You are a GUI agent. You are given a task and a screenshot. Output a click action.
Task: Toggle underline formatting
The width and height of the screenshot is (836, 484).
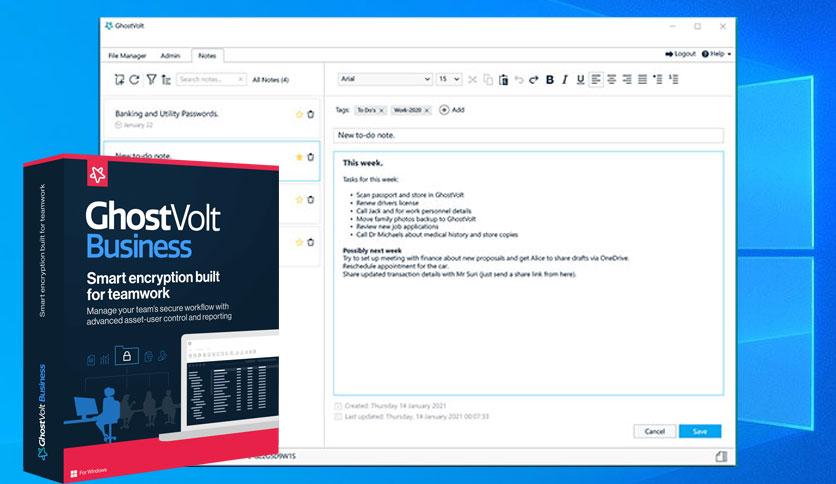tap(581, 80)
